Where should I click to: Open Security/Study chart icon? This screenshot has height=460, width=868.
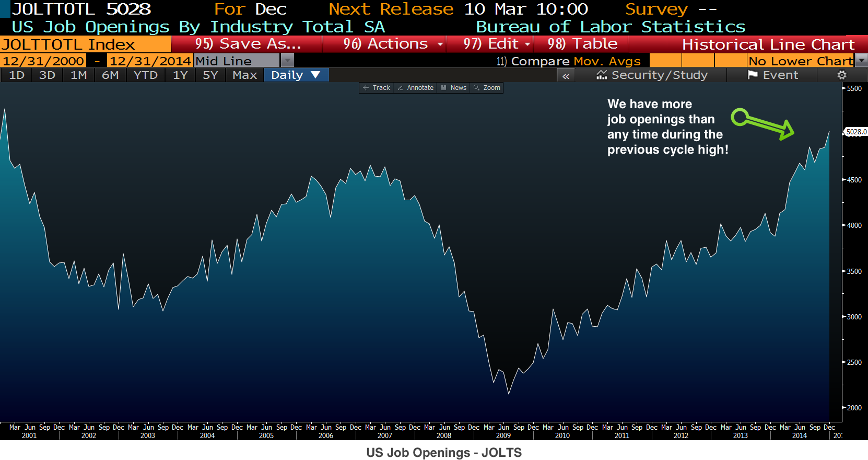click(602, 75)
